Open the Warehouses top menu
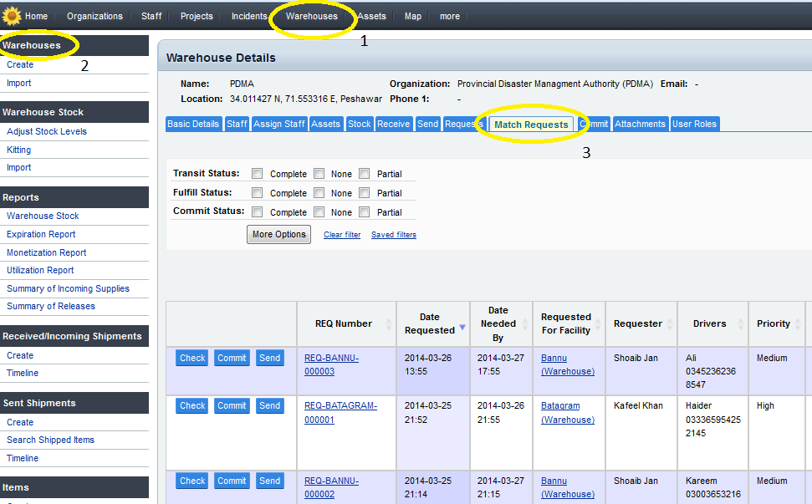 point(312,16)
